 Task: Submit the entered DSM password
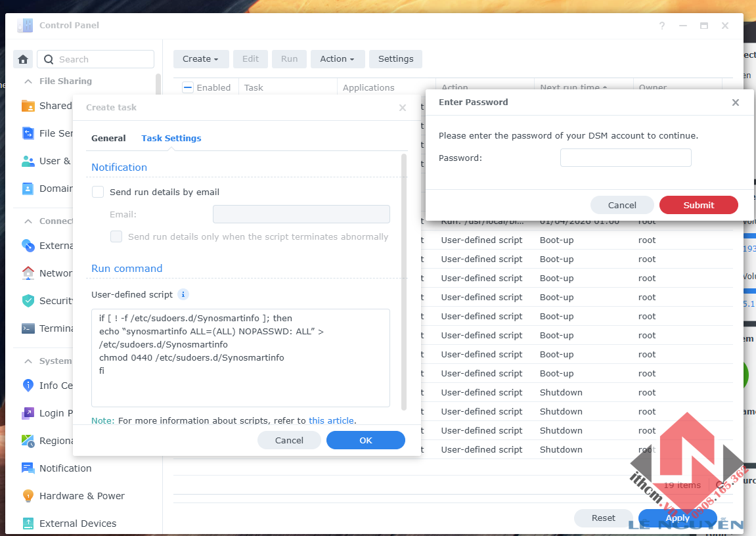pos(698,204)
